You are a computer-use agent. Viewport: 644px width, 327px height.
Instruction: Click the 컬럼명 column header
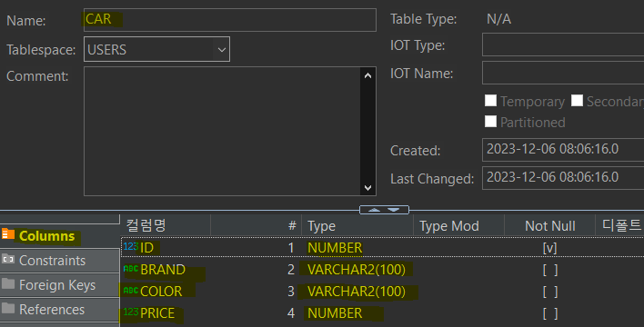pos(166,225)
